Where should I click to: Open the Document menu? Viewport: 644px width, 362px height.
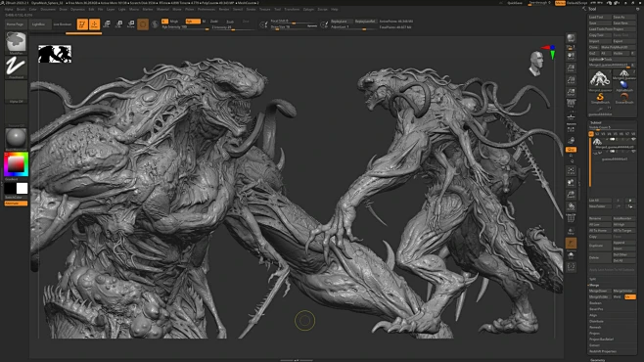point(48,9)
